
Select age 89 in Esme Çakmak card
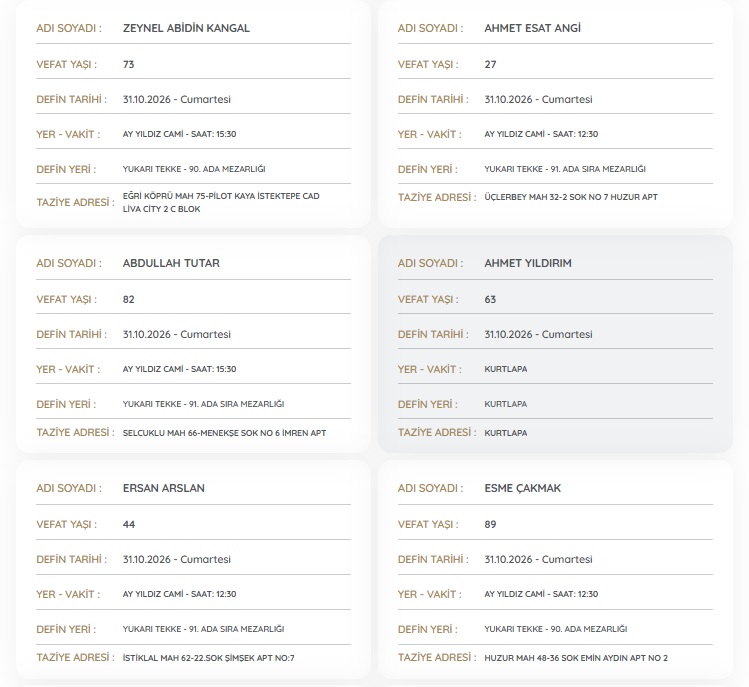tap(490, 525)
